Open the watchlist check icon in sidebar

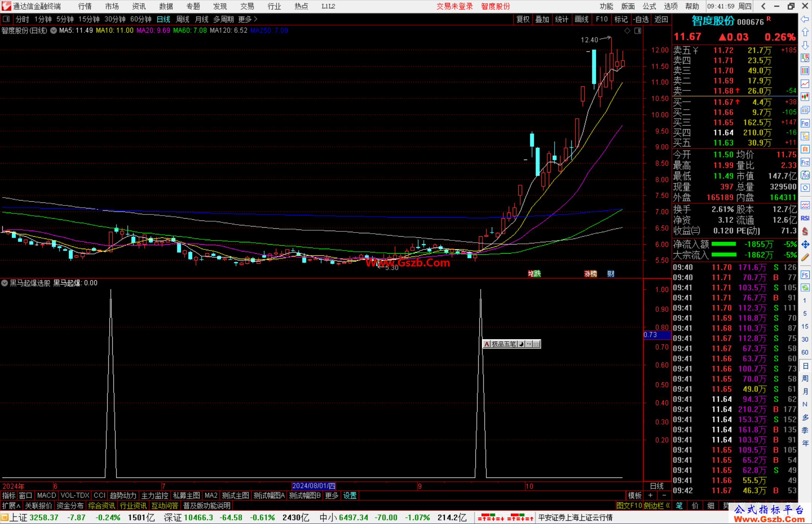(x=805, y=58)
